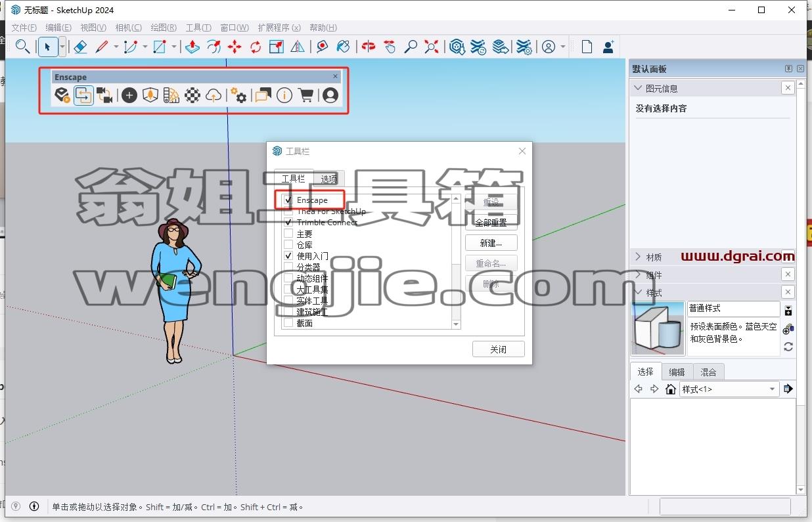Pick the Scale tool
Screen dimensions: 812x522
click(x=277, y=47)
